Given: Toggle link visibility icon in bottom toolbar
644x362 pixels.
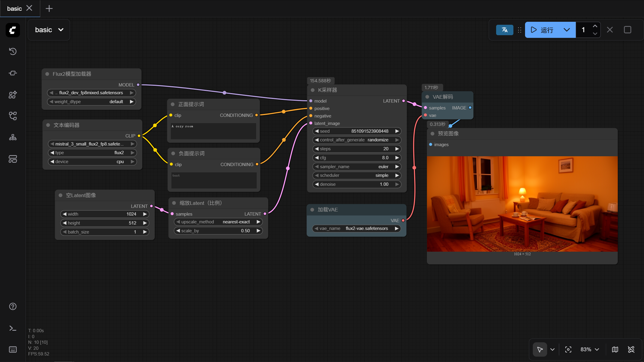Looking at the screenshot, I should 631,349.
